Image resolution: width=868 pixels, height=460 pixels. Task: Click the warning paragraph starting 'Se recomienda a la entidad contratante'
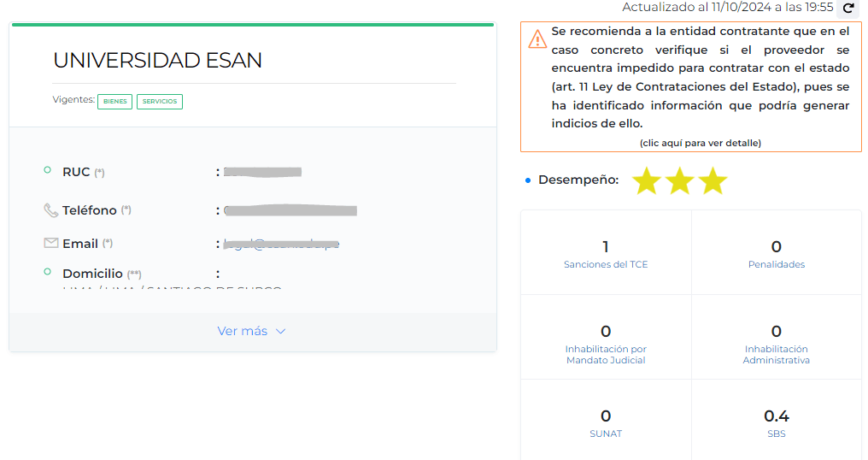701,78
